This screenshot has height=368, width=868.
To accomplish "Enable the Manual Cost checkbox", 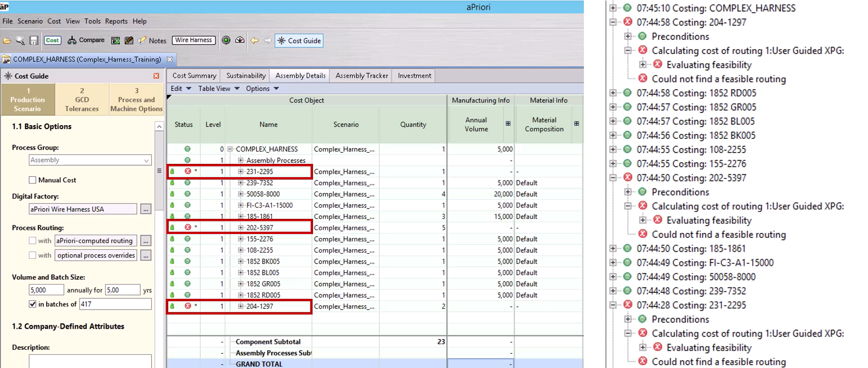I will (x=32, y=180).
